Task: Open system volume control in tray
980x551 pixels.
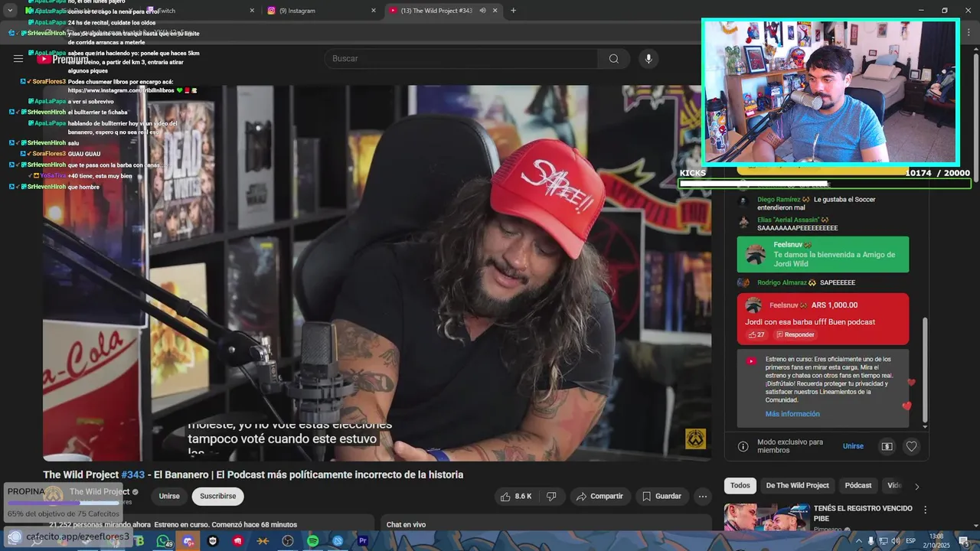Action: 895,541
